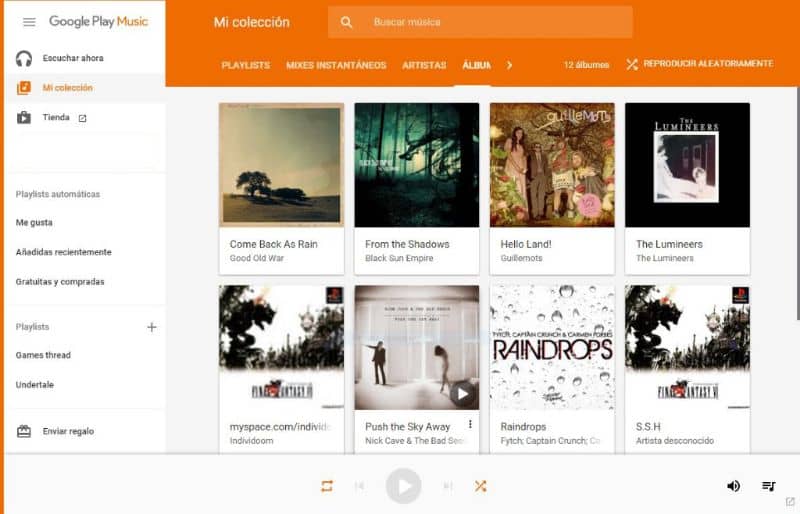Screen dimensions: 800x514
Task: Click The Lumineers artist name under album
Action: click(665, 258)
